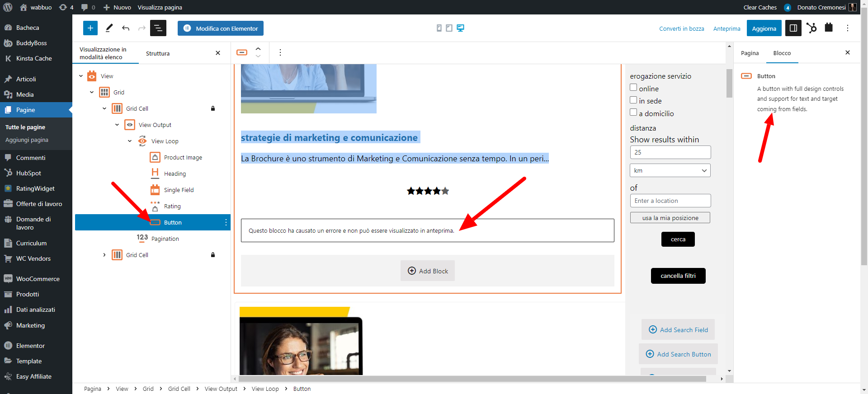This screenshot has height=394, width=868.
Task: Open the HubSpot icon in top toolbar
Action: coord(811,28)
